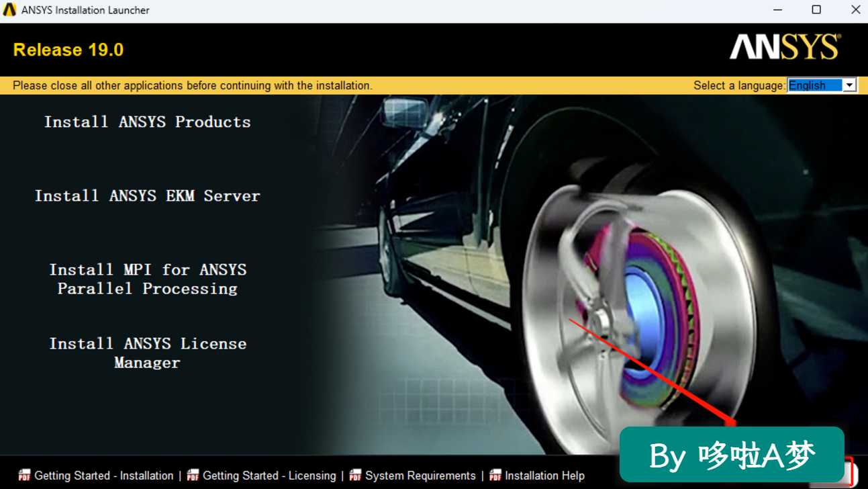Click the PDF icon beside Getting Started - Licensing

point(193,476)
